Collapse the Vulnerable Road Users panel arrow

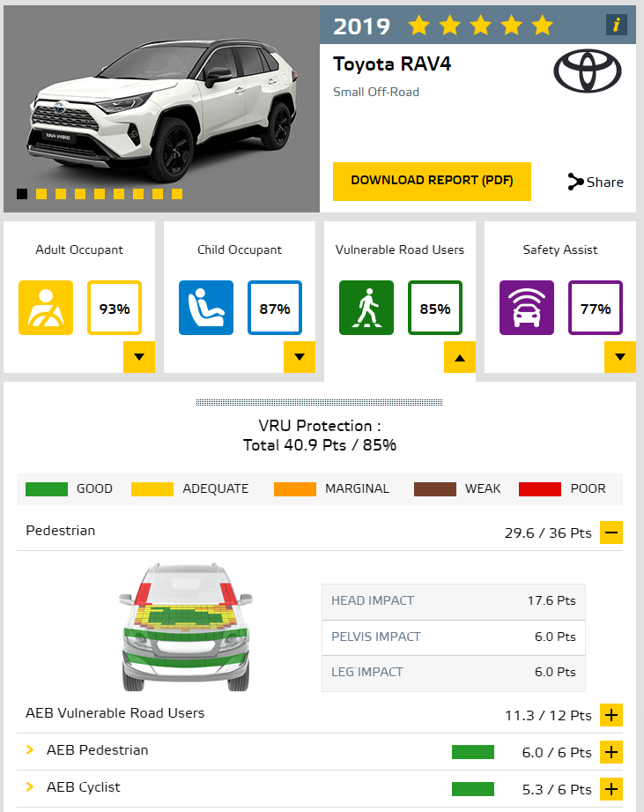[x=460, y=357]
